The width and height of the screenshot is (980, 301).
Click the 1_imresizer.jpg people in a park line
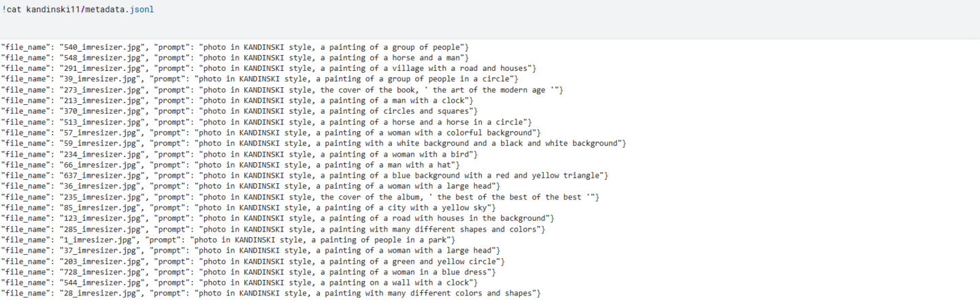pos(228,240)
